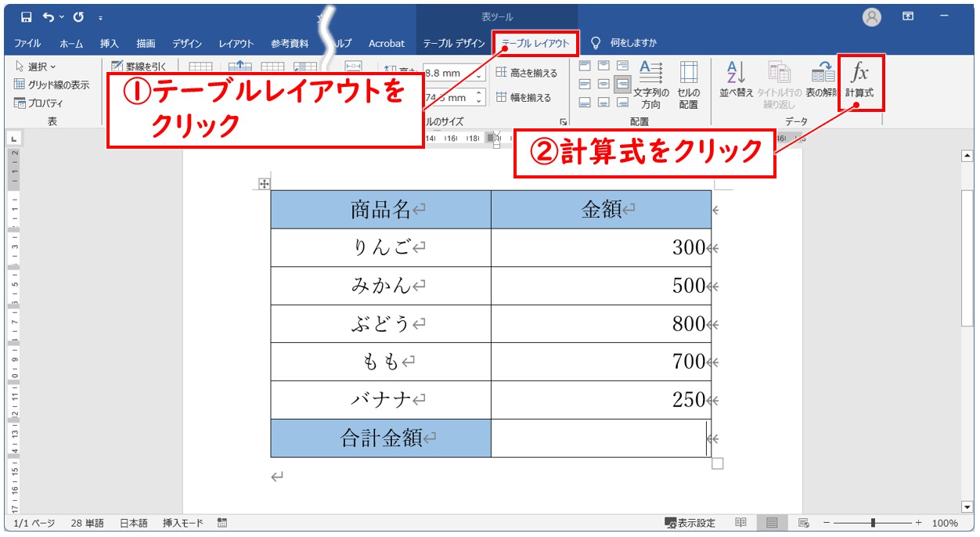Select middle-right cell alignment button
Viewport: 980px width, 537px height.
(622, 84)
